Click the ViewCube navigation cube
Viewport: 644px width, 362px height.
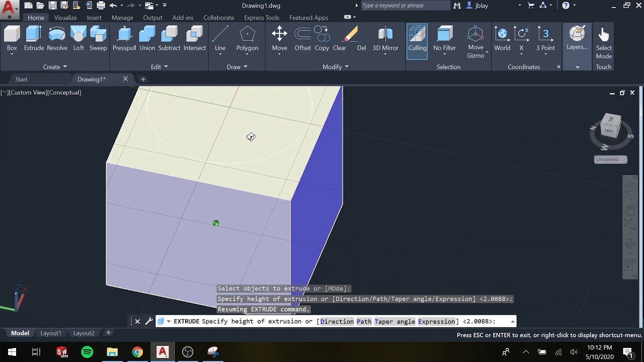click(x=611, y=126)
